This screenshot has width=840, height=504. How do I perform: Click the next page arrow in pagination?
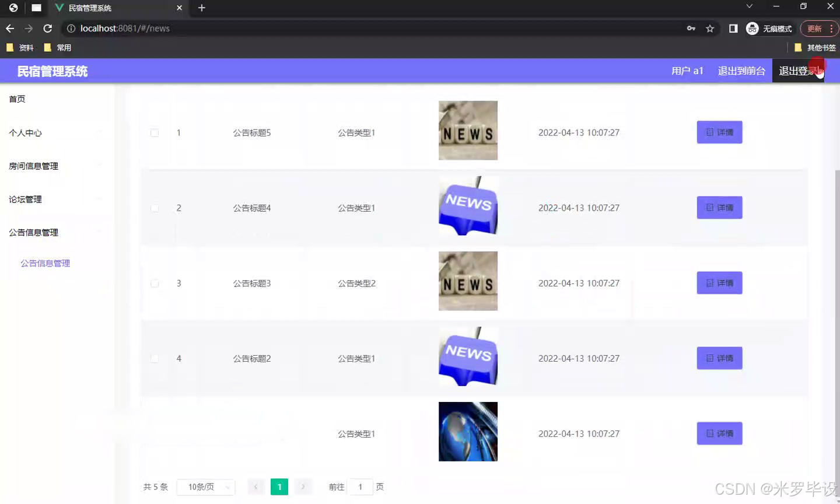tap(303, 487)
